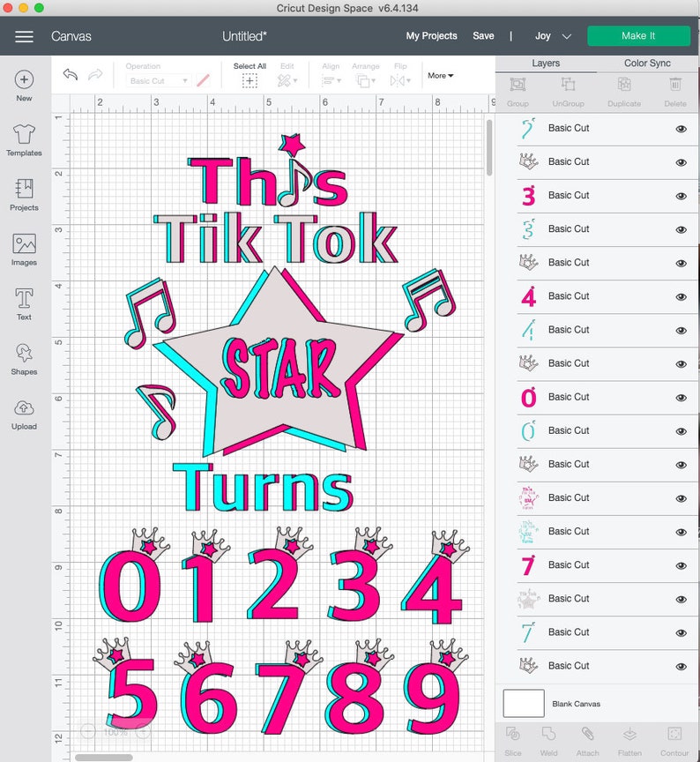Screen dimensions: 700x762
Task: Click the Joy machine label
Action: [542, 36]
